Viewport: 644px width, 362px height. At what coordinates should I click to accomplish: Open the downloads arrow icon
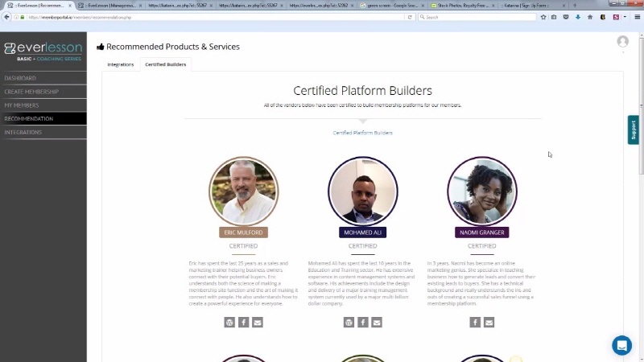[578, 17]
